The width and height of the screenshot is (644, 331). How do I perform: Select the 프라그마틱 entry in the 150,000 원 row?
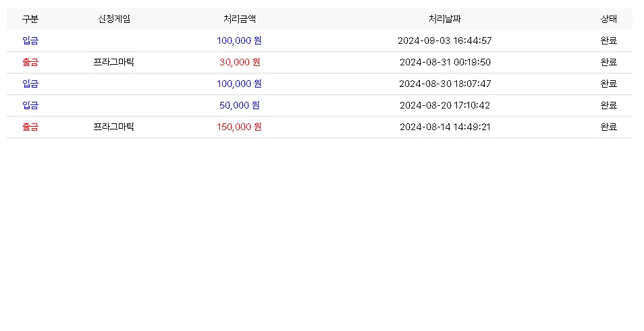pos(114,127)
